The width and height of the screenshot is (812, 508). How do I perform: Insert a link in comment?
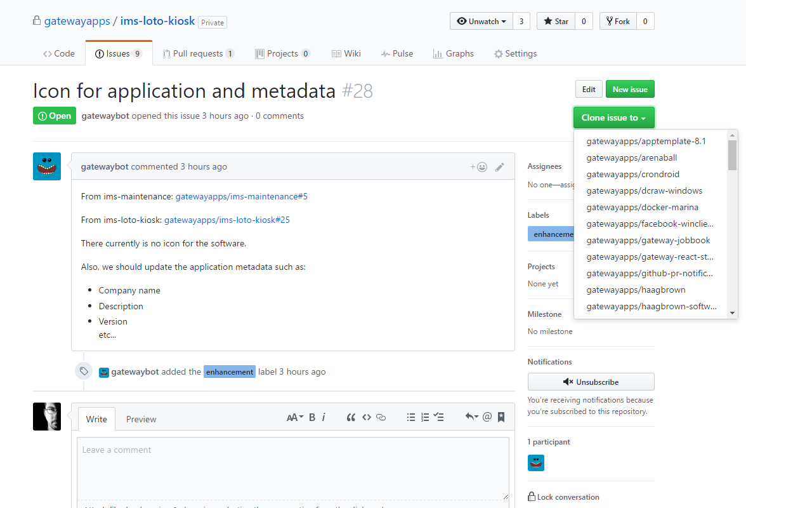[381, 417]
